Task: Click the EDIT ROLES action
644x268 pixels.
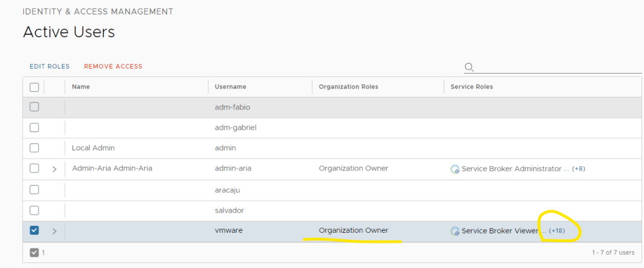Action: 49,66
